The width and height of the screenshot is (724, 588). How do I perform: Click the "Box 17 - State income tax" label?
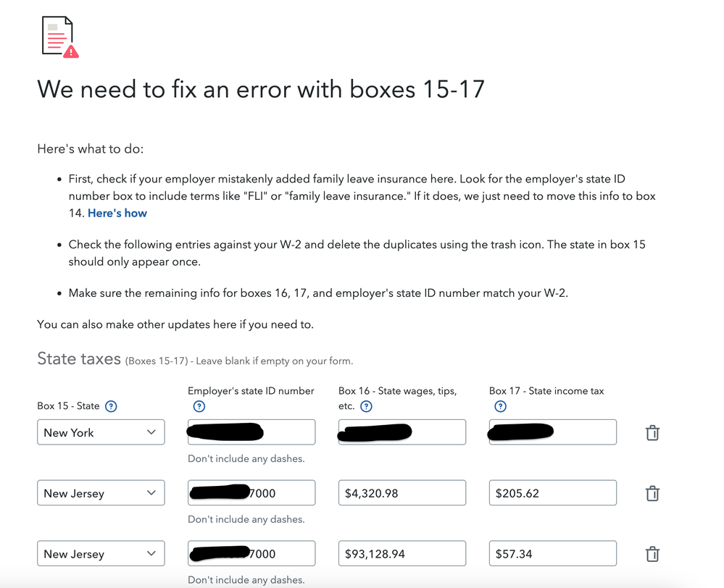click(546, 391)
